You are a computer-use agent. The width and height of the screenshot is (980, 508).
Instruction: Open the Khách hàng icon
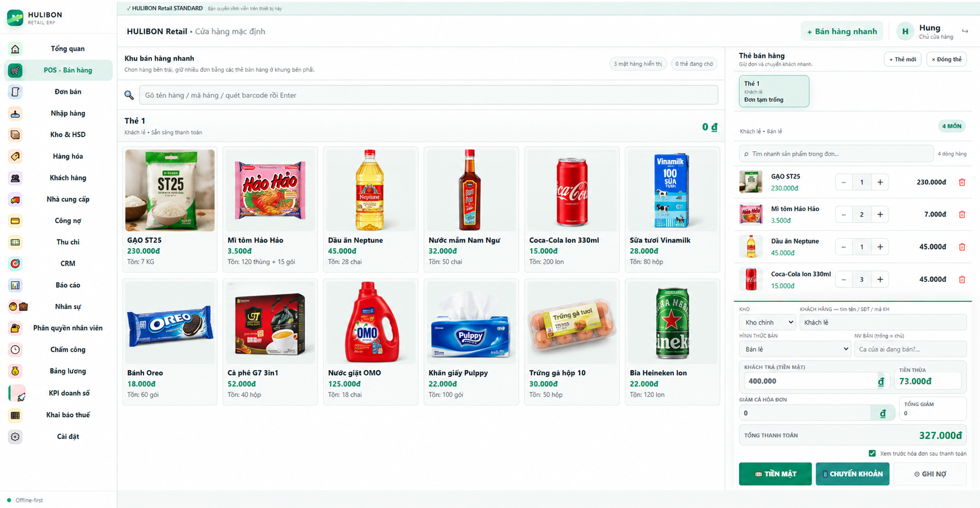[15, 178]
